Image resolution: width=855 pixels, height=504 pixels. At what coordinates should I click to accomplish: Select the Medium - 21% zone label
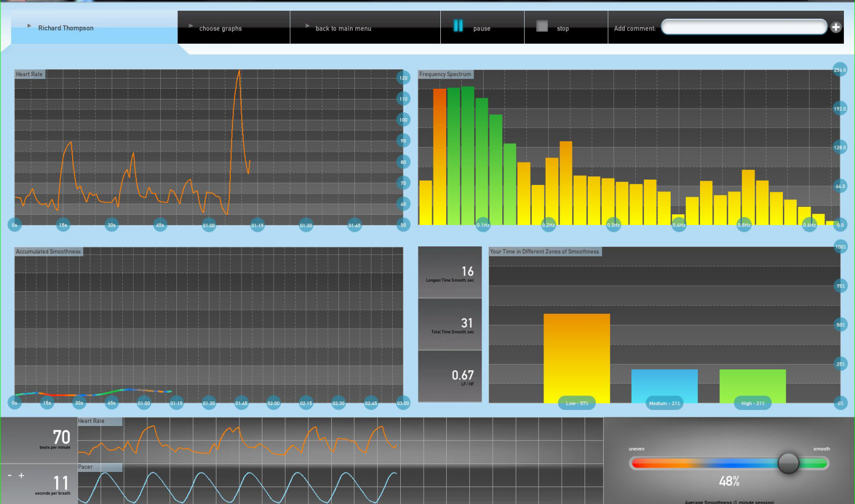(664, 403)
